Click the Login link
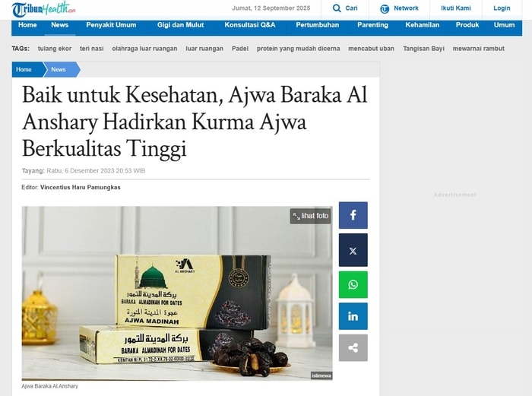Screen dimensions: 532x396 point(502,8)
